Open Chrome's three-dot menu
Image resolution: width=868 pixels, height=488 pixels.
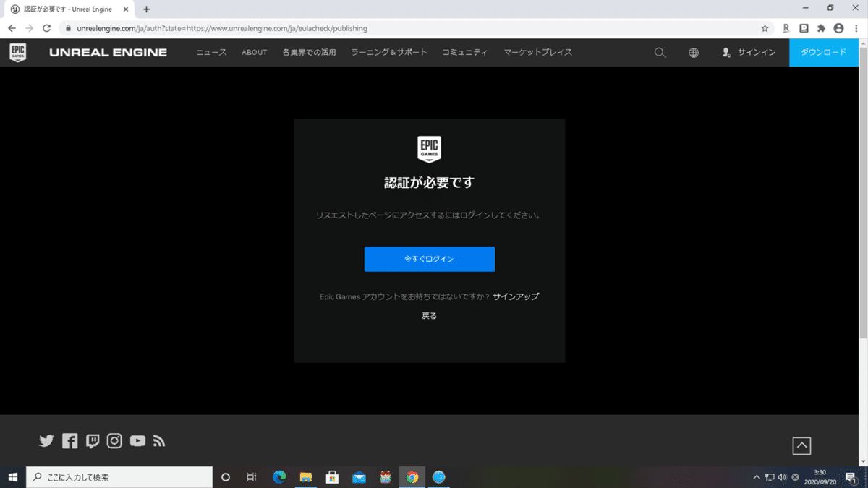pos(856,28)
